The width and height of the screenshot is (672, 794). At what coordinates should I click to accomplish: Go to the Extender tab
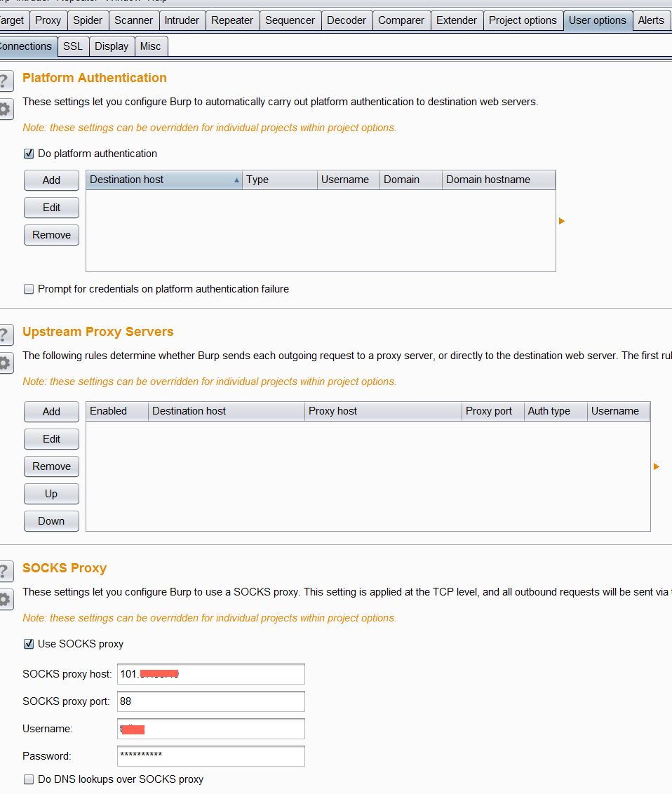pos(457,21)
